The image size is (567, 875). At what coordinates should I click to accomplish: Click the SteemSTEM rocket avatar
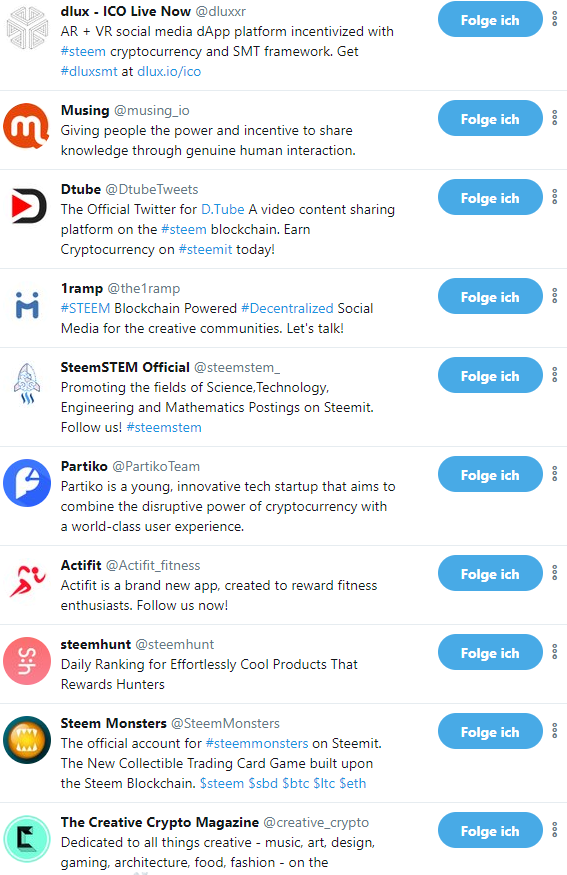[27, 383]
